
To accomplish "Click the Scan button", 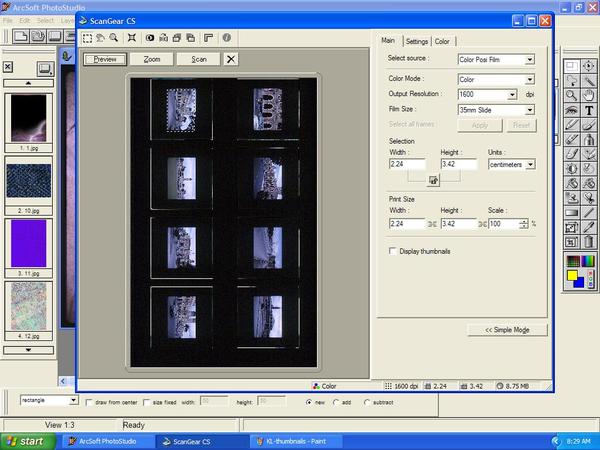I will point(199,59).
